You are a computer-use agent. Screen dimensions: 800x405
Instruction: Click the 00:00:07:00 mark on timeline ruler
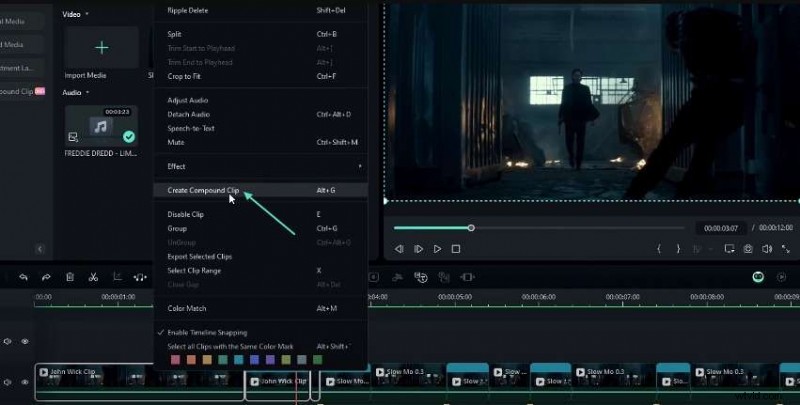[x=622, y=297]
